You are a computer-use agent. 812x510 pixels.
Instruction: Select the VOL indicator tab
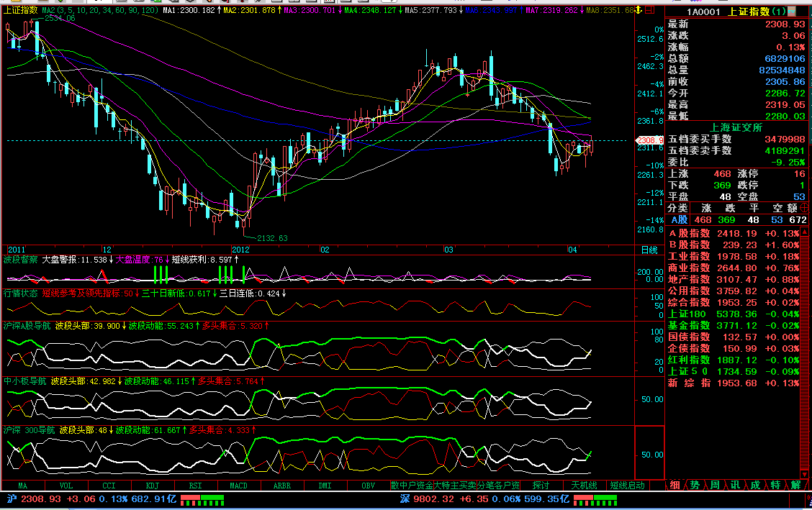(66, 486)
